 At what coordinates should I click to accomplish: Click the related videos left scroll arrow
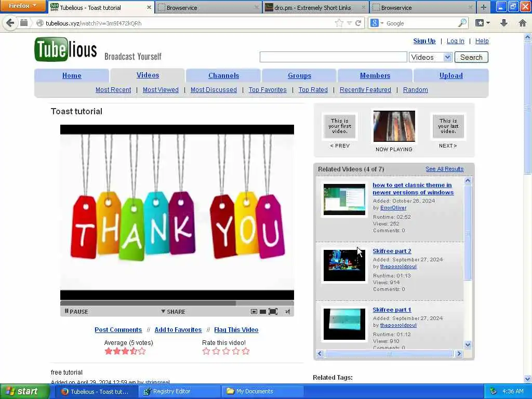[320, 353]
